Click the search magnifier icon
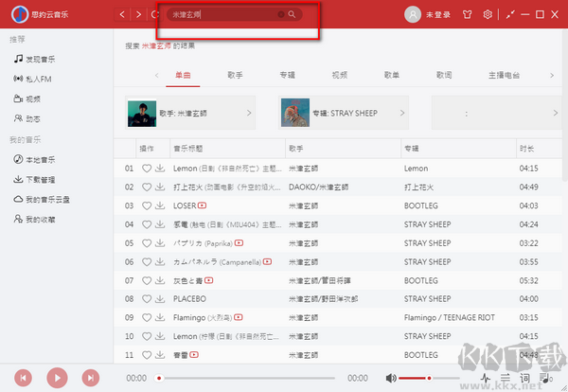The height and width of the screenshot is (392, 568). click(x=292, y=15)
